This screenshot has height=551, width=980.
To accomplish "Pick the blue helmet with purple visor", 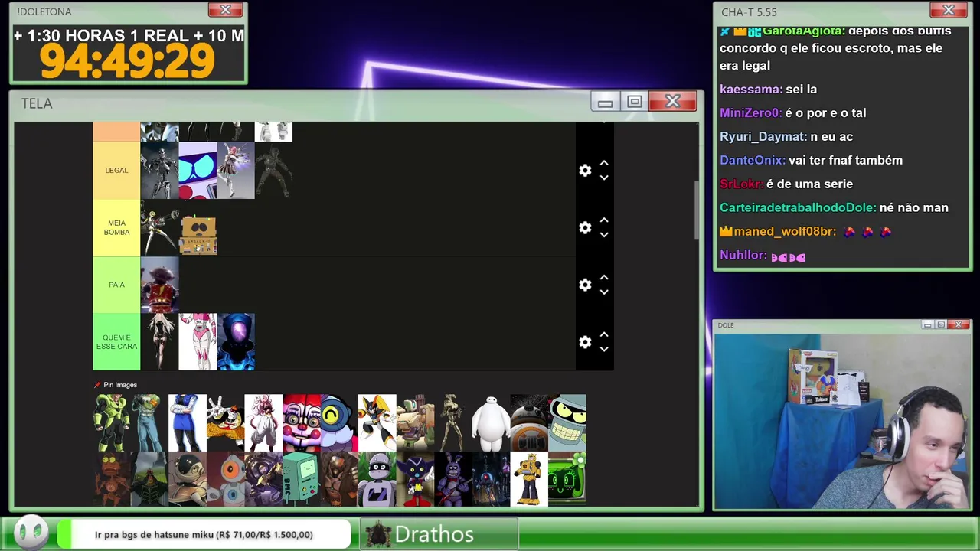I will coord(236,342).
